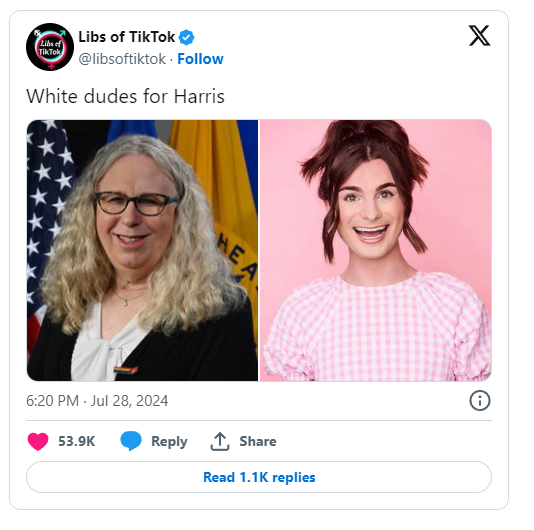Click the @libsoftiktok handle
The width and height of the screenshot is (534, 530).
(x=122, y=59)
